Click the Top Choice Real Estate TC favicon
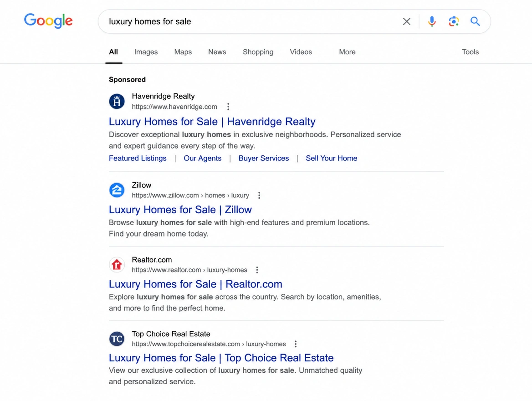The width and height of the screenshot is (532, 401). [117, 339]
